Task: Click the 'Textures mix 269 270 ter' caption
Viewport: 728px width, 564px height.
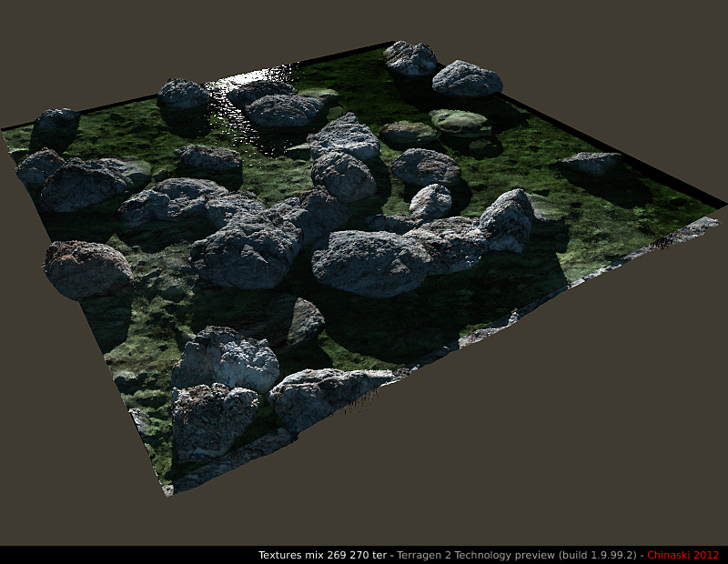Action: coord(322,555)
